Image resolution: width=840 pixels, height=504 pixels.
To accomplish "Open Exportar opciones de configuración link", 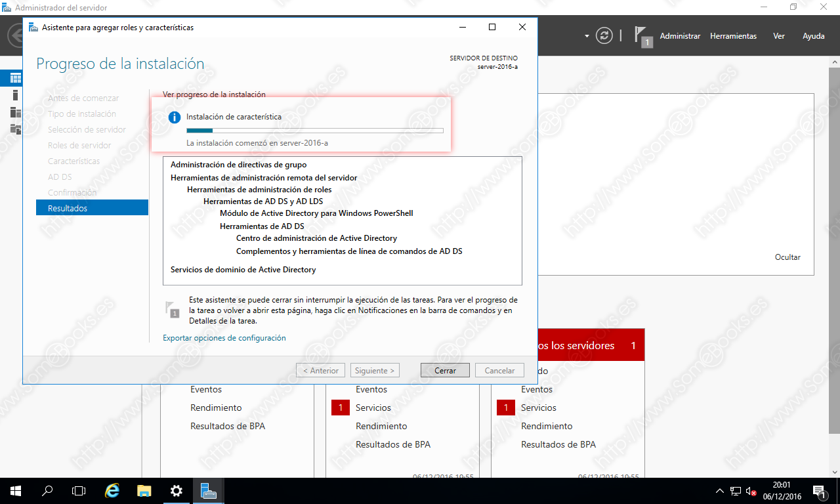I will [x=224, y=337].
